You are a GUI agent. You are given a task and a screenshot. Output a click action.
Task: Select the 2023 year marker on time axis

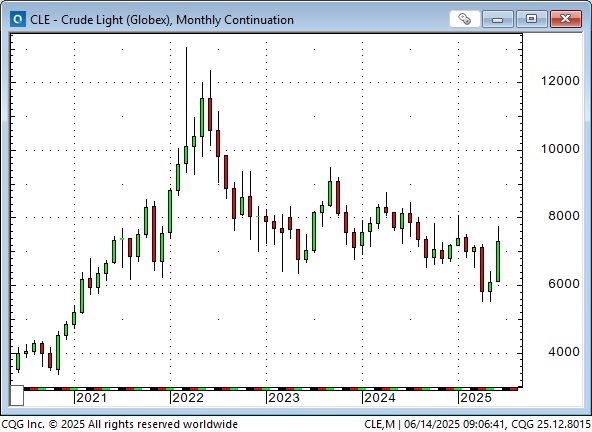tap(284, 398)
